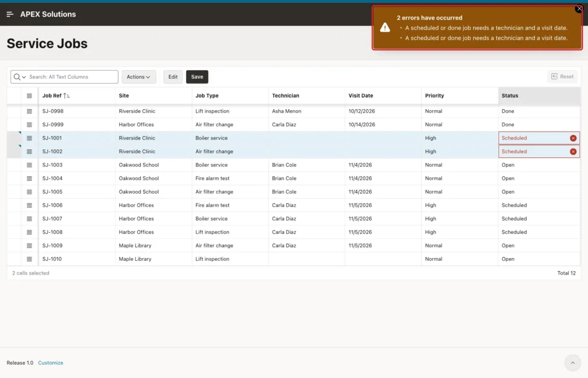Select the Fire alarm test cell for SJ-1006
The image size is (588, 378).
(x=230, y=205)
